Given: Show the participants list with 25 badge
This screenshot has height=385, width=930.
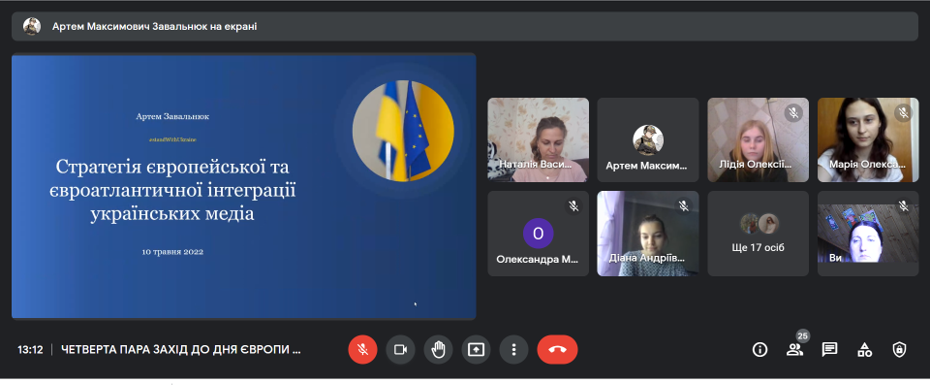Looking at the screenshot, I should [x=795, y=349].
